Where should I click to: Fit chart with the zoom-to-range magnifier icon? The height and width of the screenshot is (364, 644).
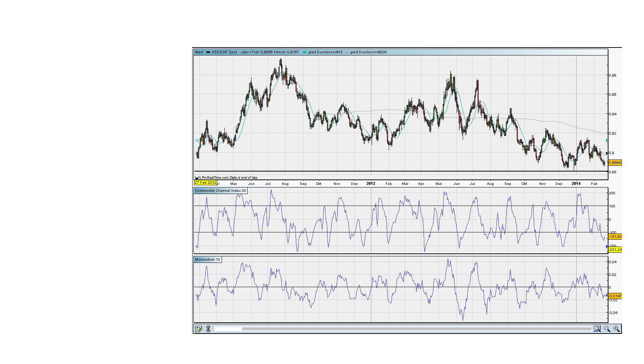[x=598, y=329]
